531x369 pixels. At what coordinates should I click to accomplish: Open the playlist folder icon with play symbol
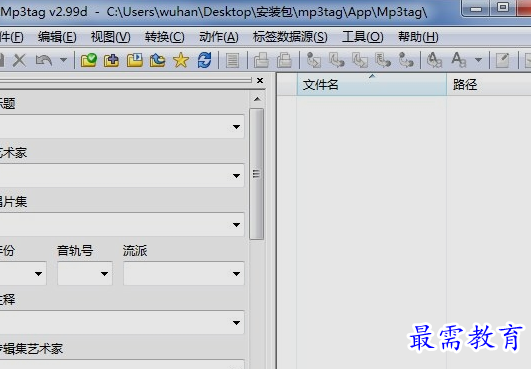tap(134, 60)
